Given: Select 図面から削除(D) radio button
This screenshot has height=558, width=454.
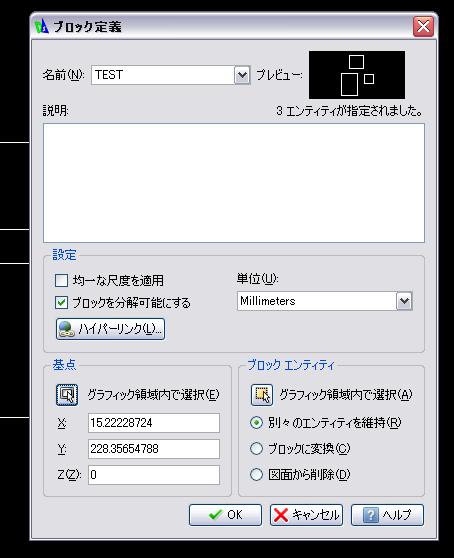Looking at the screenshot, I should point(257,474).
